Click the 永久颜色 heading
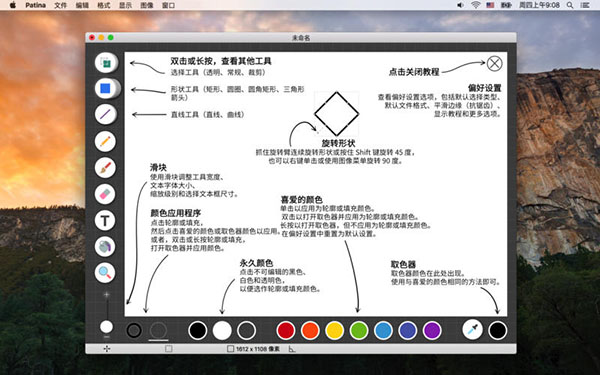Viewport: 600px width, 375px height. coord(256,263)
